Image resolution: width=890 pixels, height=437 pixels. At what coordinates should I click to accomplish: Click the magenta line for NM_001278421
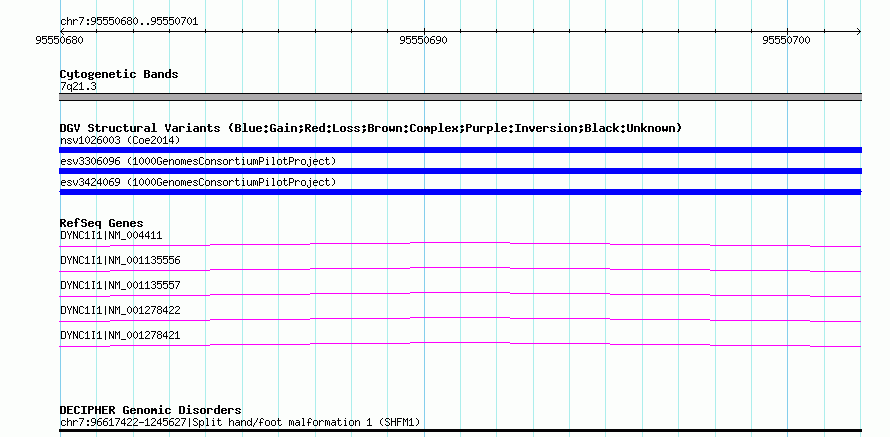pos(460,344)
